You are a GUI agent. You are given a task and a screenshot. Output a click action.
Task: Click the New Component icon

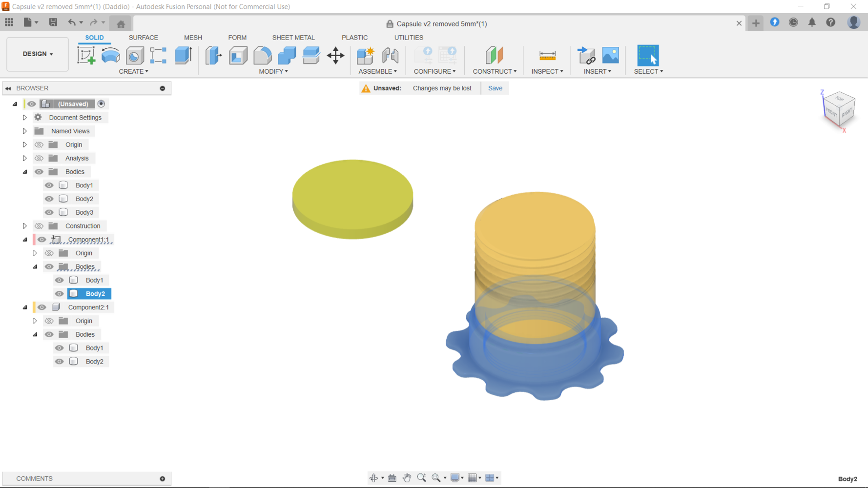365,55
